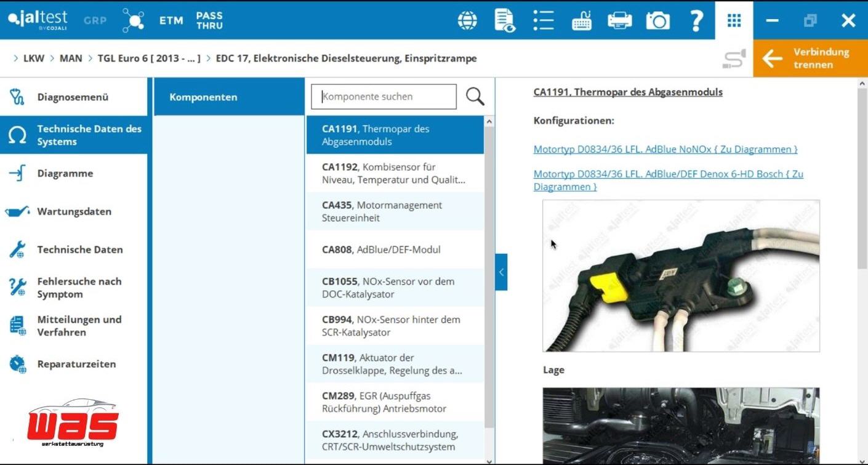Open Diagnosemenü in left sidebar
Screen dimensions: 868x465
click(x=73, y=97)
